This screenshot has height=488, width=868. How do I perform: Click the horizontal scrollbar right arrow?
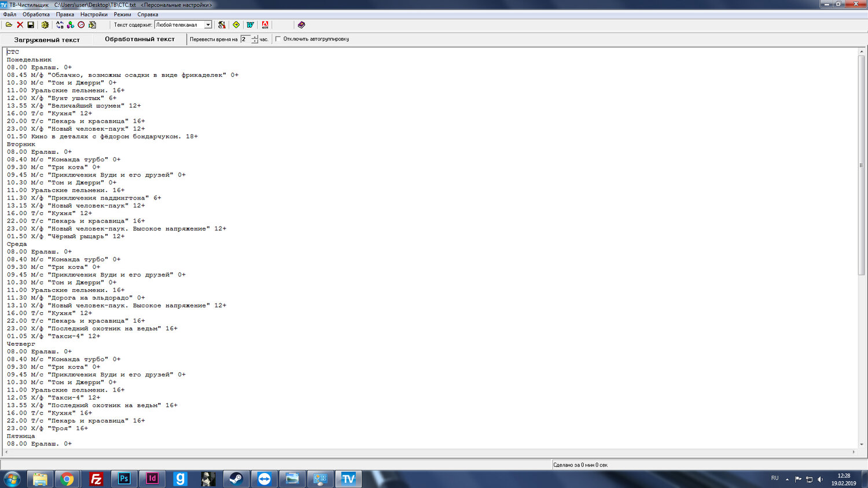(854, 452)
